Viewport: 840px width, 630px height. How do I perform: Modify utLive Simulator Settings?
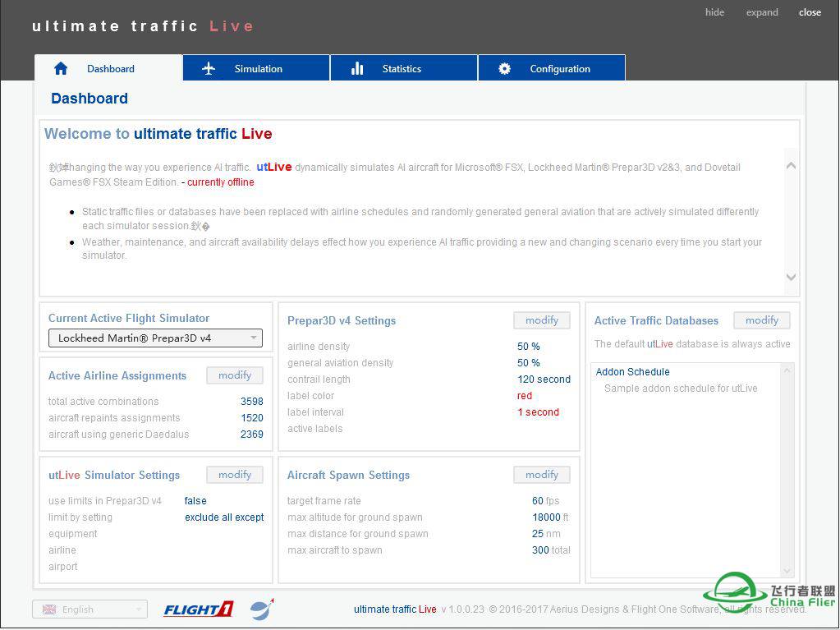(x=235, y=475)
